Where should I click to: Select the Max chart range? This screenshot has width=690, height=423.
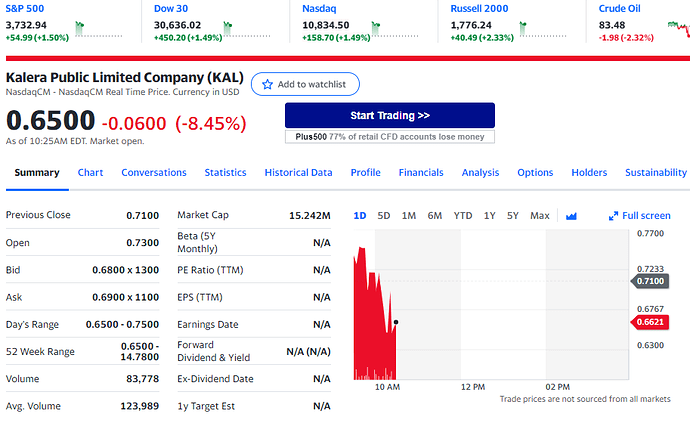click(540, 216)
